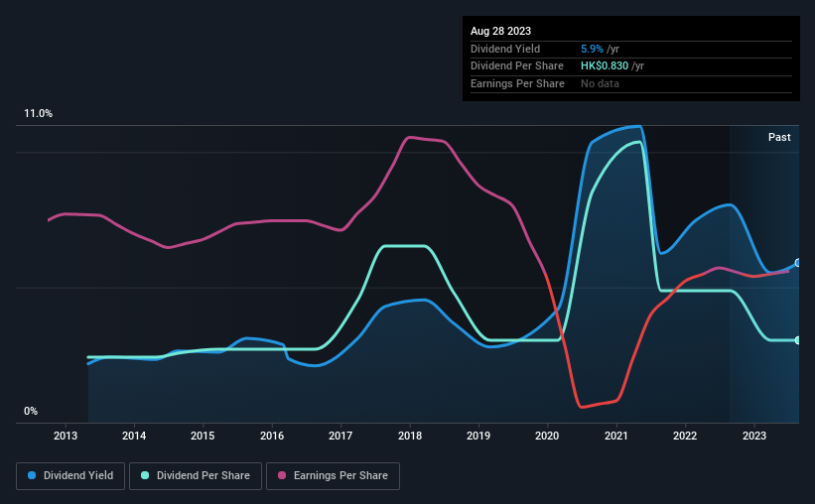
Task: Click the pink Earnings Per Share legend dot
Action: 282,475
